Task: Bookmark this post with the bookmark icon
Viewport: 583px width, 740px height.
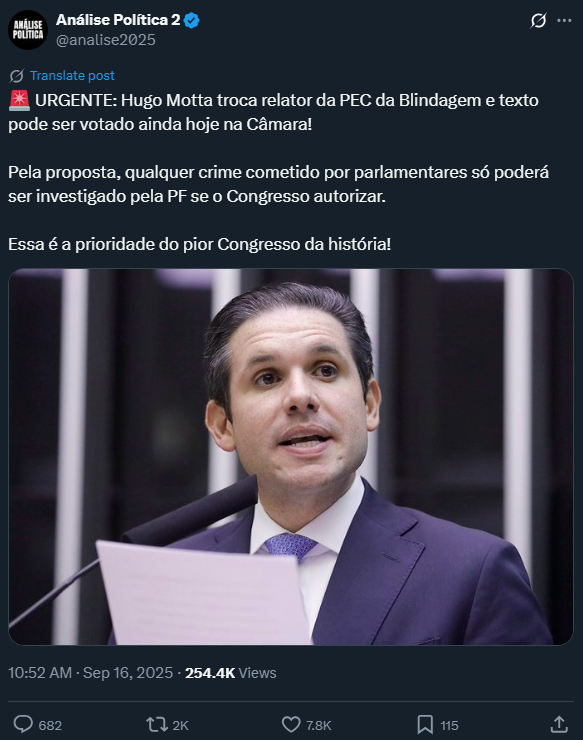Action: point(425,724)
